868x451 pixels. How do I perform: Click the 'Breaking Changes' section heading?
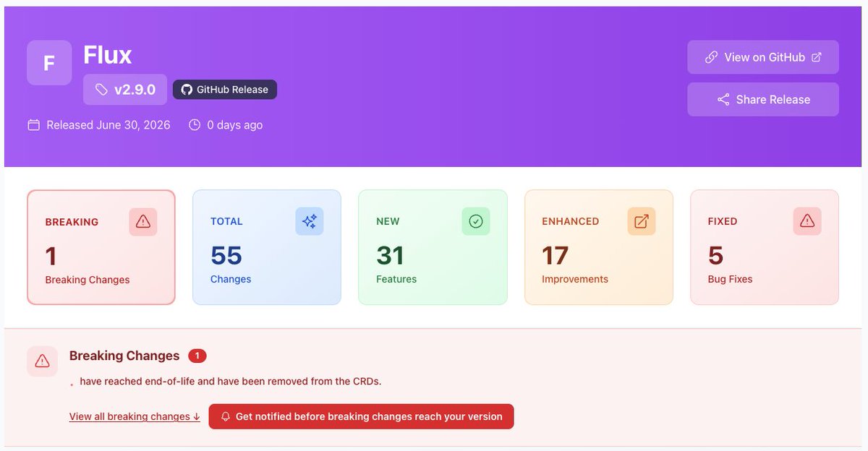(x=124, y=356)
